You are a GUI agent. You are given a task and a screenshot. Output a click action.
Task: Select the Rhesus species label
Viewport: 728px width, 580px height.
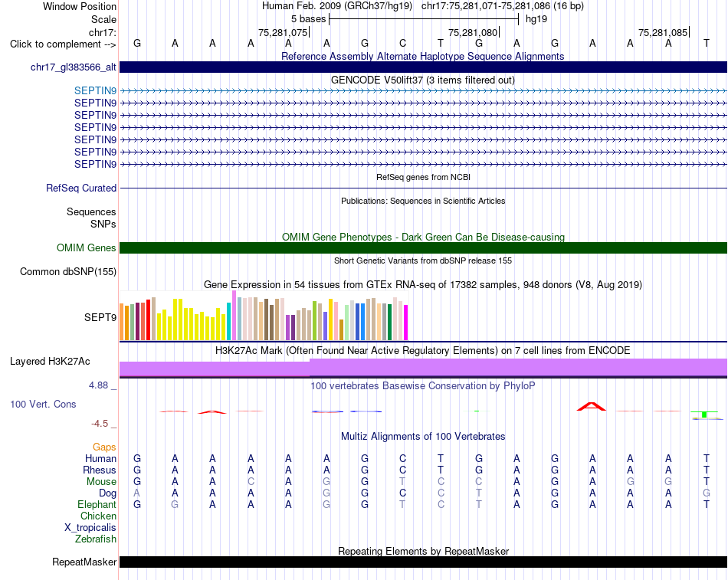(x=100, y=470)
